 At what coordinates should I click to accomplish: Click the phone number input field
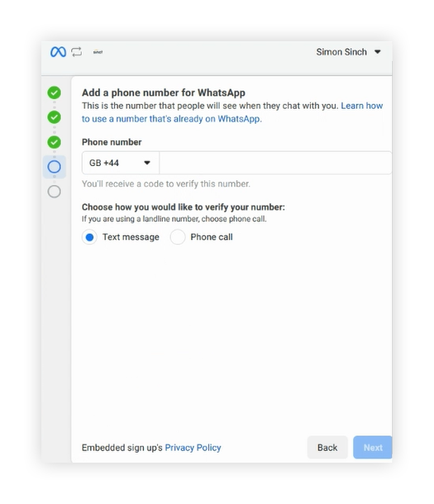click(x=275, y=163)
